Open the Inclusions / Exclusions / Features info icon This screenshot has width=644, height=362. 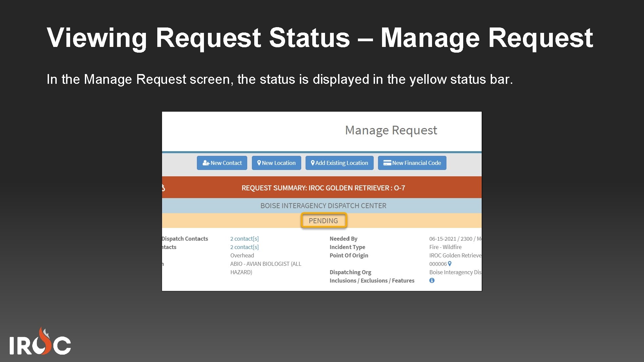(x=432, y=281)
